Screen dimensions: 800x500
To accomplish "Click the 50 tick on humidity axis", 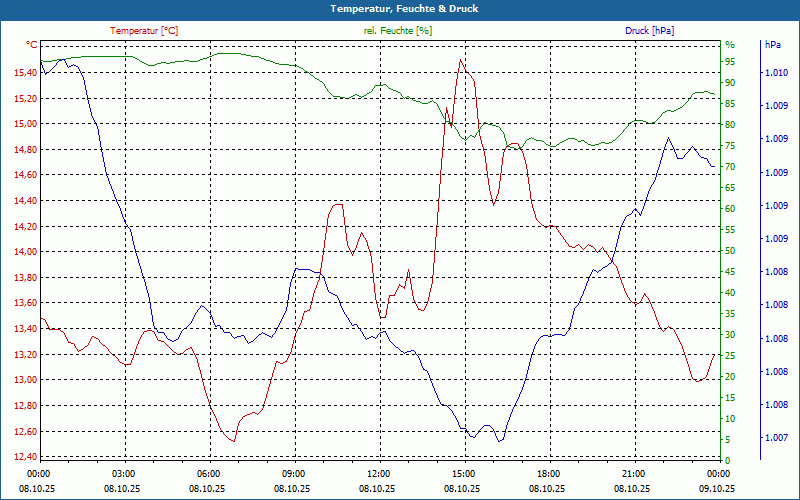I will 730,251.
